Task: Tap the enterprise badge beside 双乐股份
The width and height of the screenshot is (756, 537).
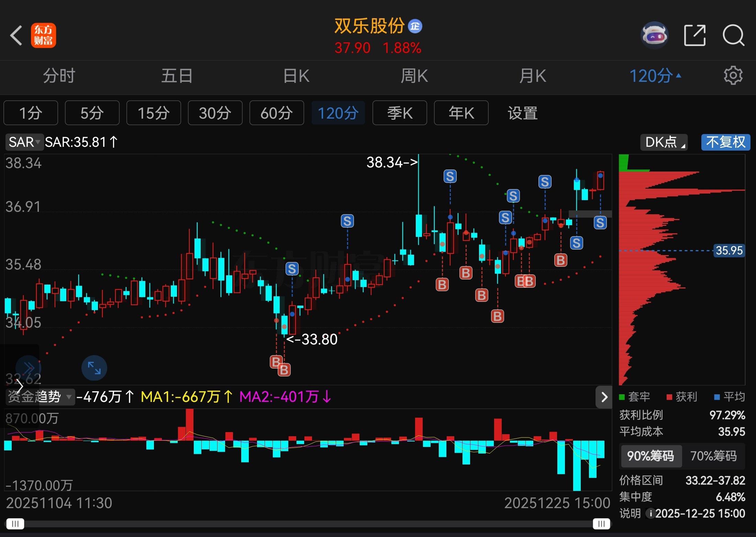Action: coord(415,26)
